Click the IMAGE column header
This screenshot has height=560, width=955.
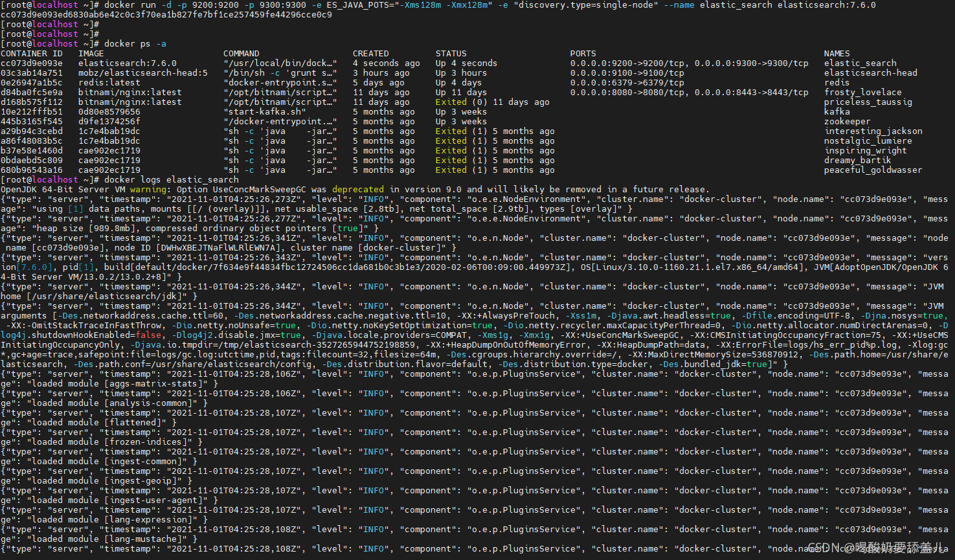click(x=91, y=54)
